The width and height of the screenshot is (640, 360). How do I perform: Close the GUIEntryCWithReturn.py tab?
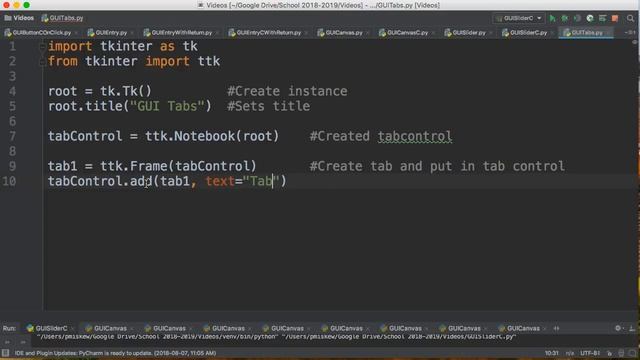(306, 33)
